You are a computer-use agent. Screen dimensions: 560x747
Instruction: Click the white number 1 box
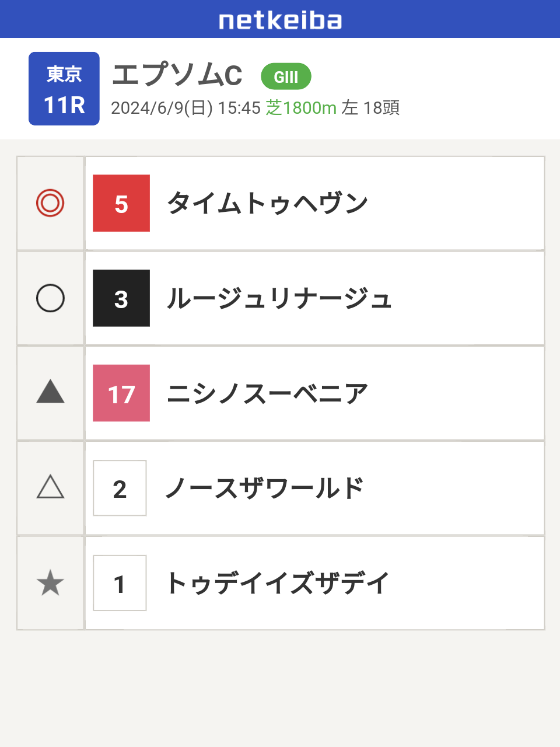pyautogui.click(x=120, y=583)
